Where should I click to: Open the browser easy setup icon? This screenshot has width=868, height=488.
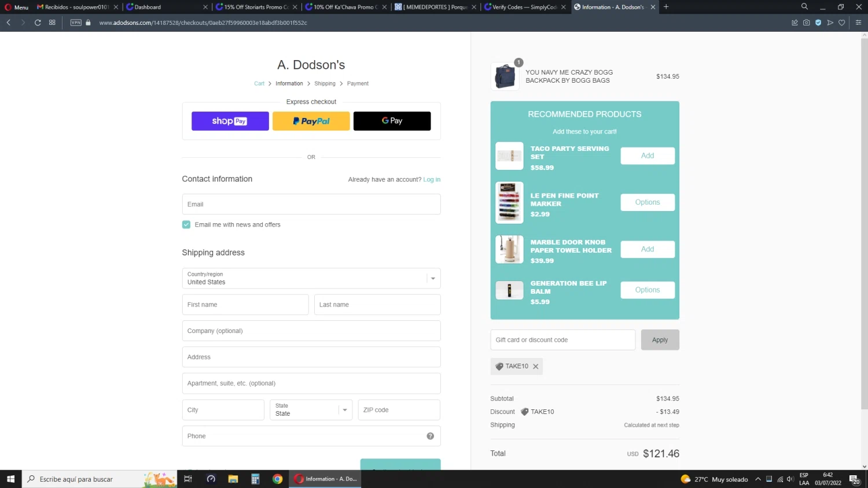858,23
